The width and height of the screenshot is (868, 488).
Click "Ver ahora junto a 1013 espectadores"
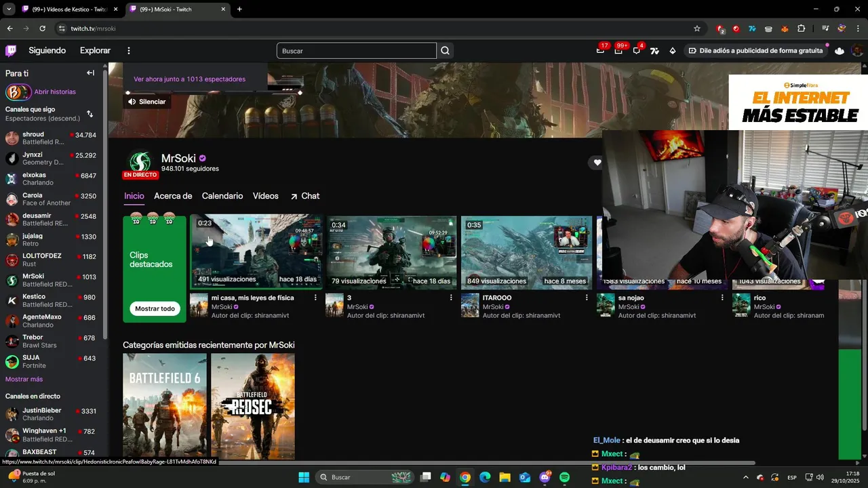[x=190, y=79]
